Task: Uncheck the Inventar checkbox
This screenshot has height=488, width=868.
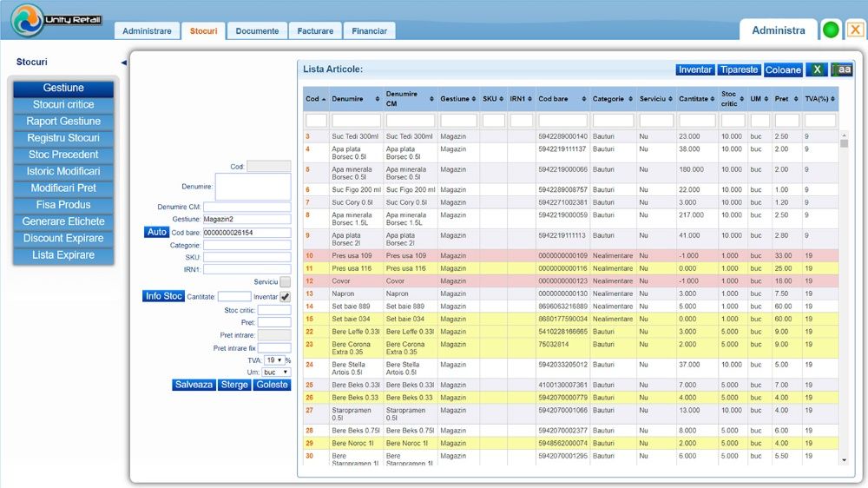Action: [285, 297]
